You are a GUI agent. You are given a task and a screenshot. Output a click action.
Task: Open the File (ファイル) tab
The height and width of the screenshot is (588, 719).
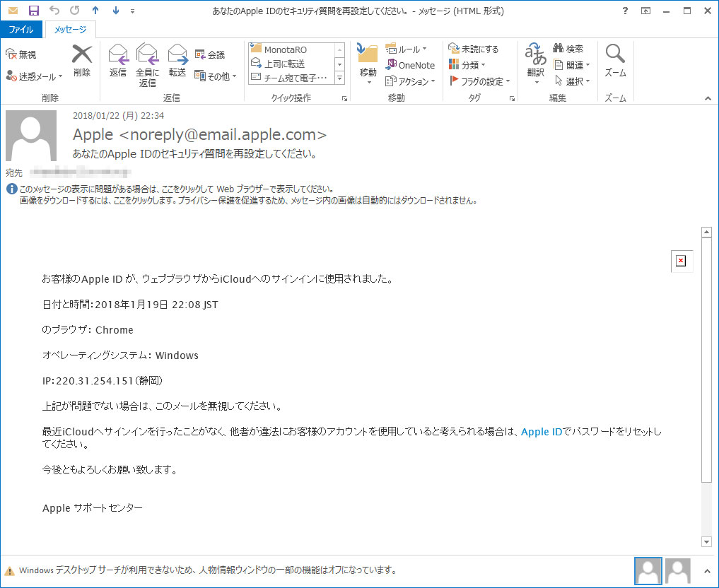[21, 30]
